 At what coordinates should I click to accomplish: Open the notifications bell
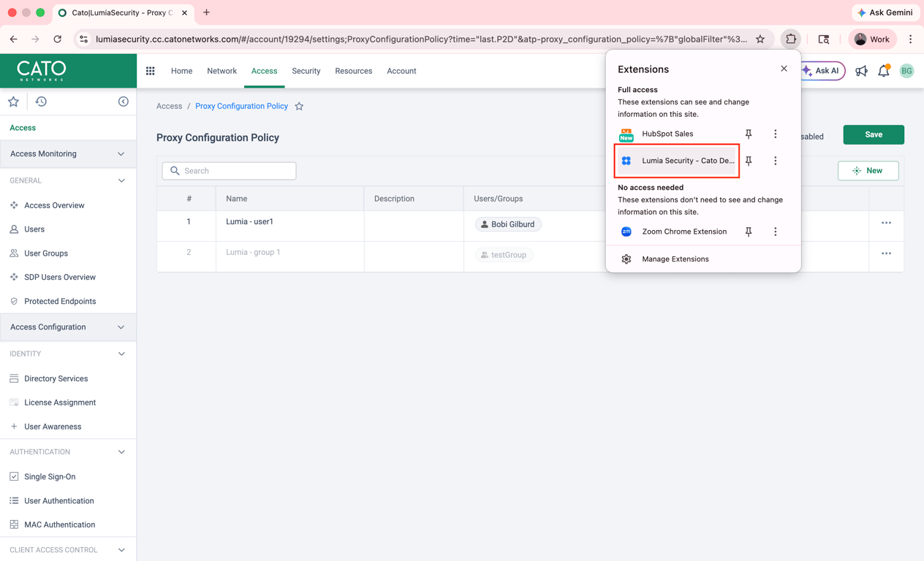click(x=884, y=71)
